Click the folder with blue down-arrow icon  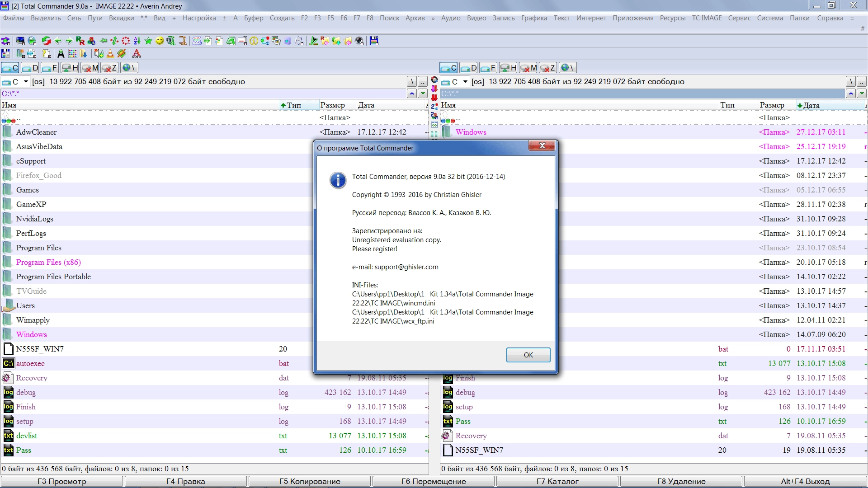coord(83,54)
